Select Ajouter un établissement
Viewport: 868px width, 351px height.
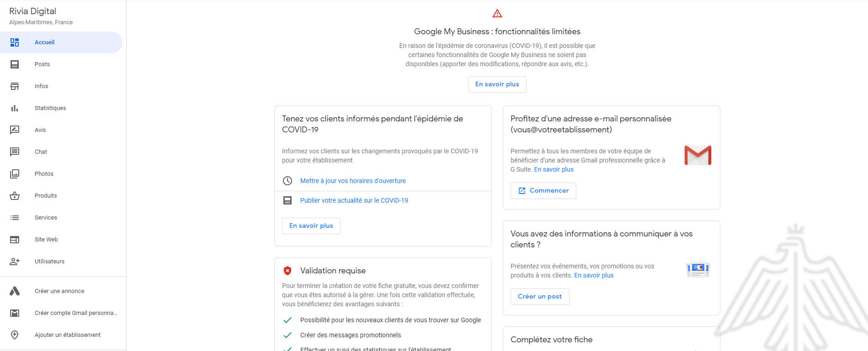click(61, 335)
